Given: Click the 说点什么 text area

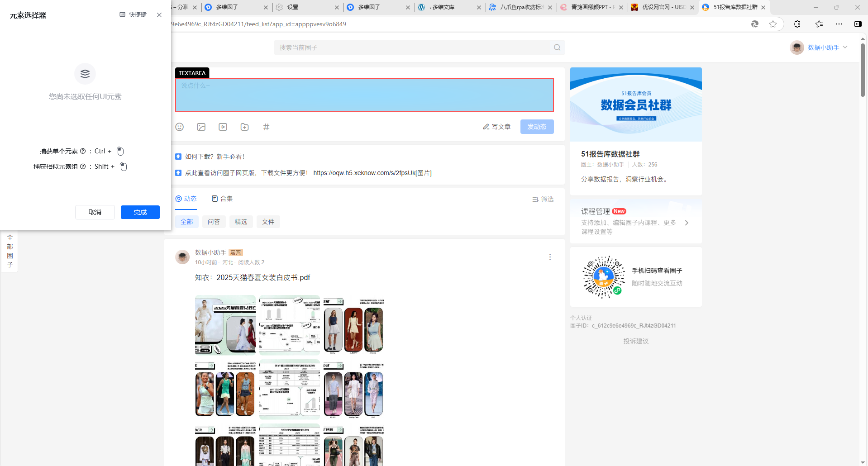Looking at the screenshot, I should (x=364, y=95).
